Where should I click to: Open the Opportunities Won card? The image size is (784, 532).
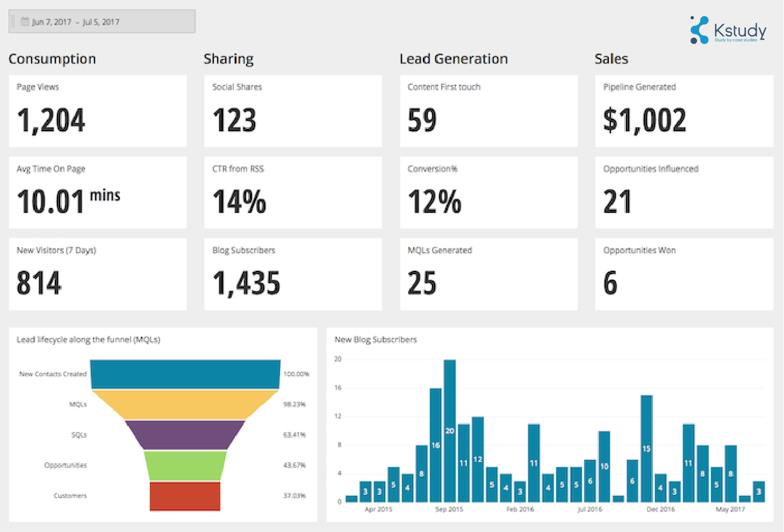pyautogui.click(x=684, y=274)
